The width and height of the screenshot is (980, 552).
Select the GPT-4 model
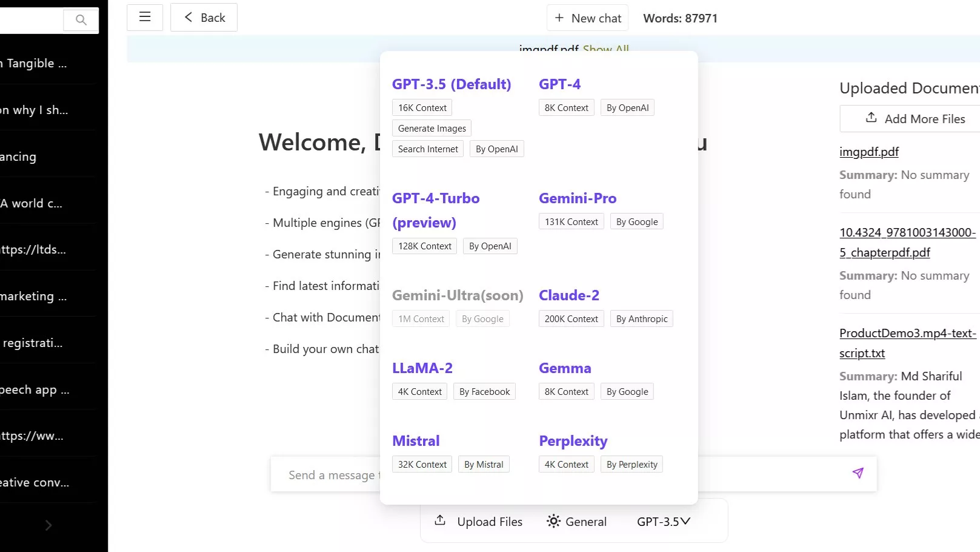(x=559, y=84)
